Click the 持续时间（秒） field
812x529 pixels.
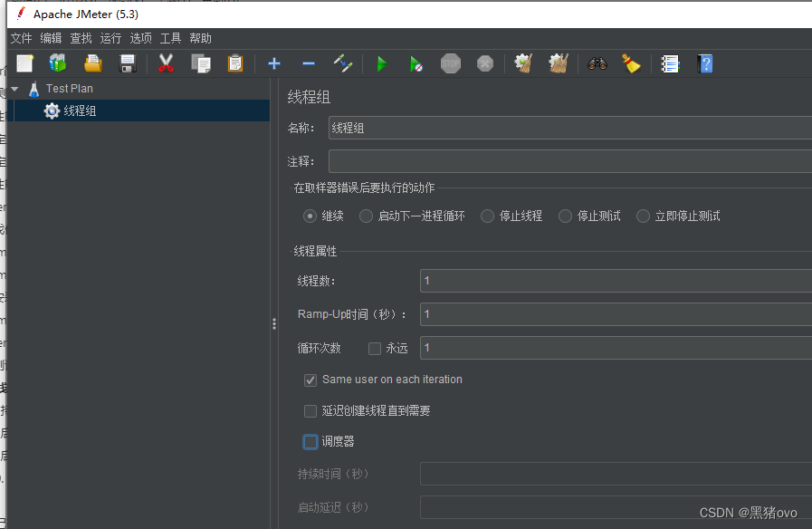616,474
